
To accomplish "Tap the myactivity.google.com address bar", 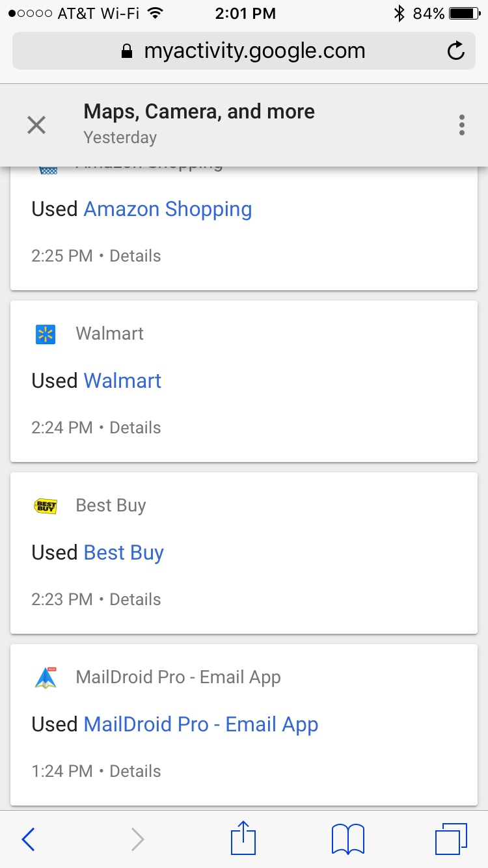I will click(x=244, y=51).
